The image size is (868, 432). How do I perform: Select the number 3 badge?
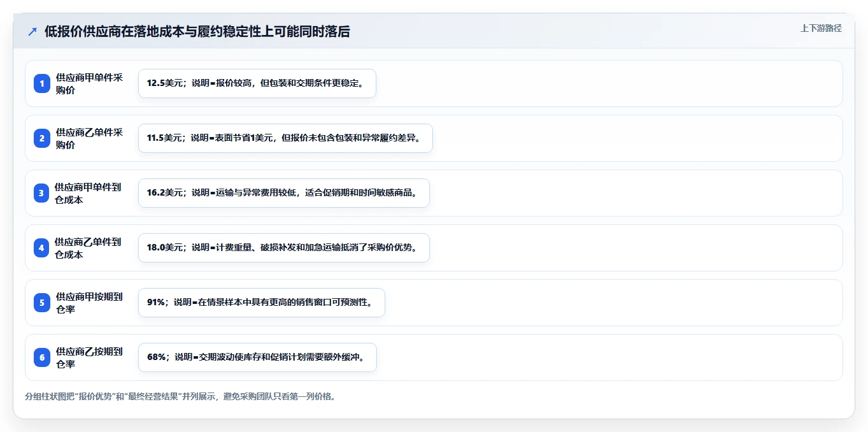41,193
